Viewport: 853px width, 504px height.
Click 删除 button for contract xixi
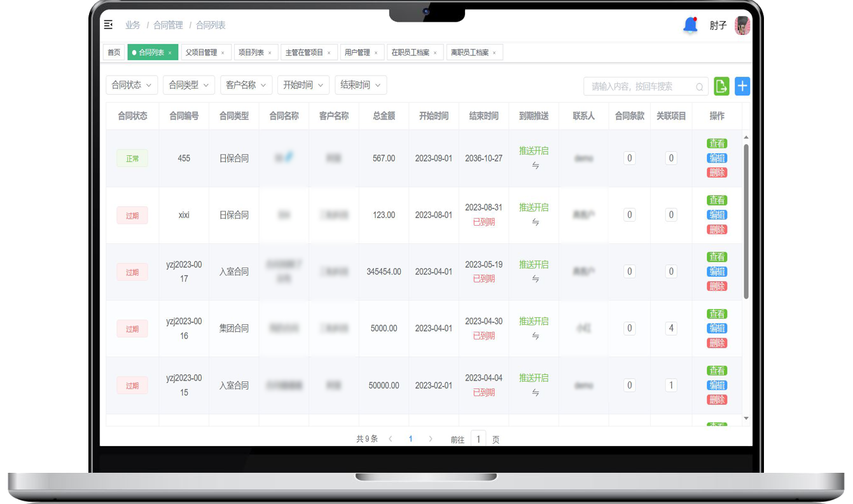[x=717, y=229]
